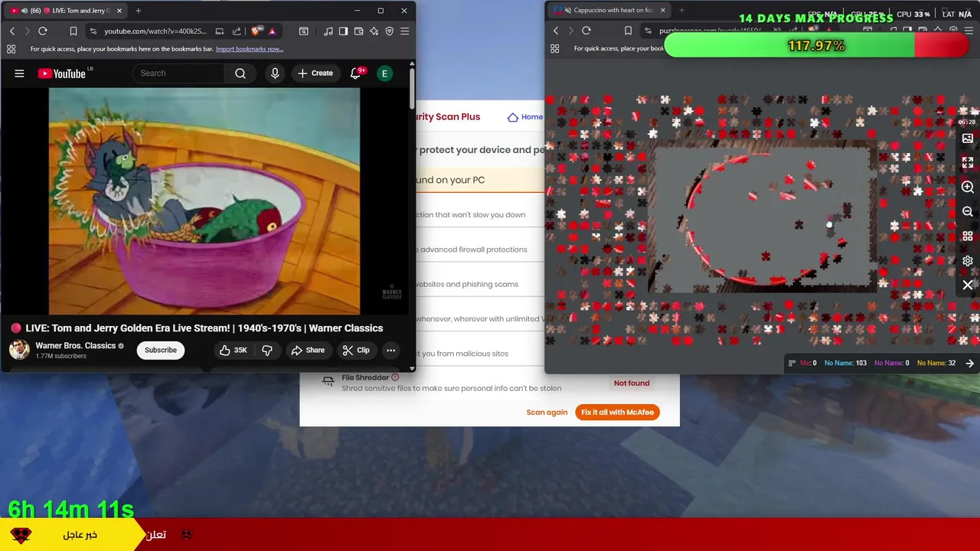Zoom out of the puzzle
Viewport: 980px width, 551px height.
pos(968,212)
